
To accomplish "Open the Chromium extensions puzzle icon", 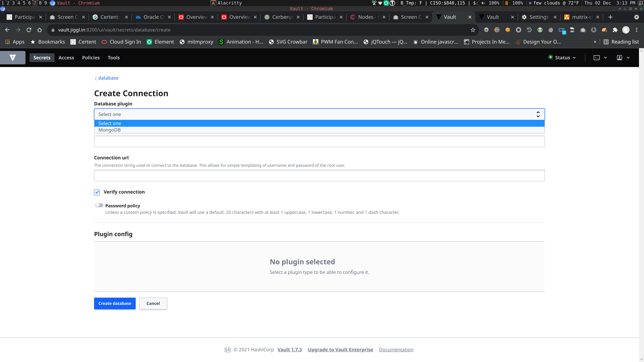I will coord(615,30).
